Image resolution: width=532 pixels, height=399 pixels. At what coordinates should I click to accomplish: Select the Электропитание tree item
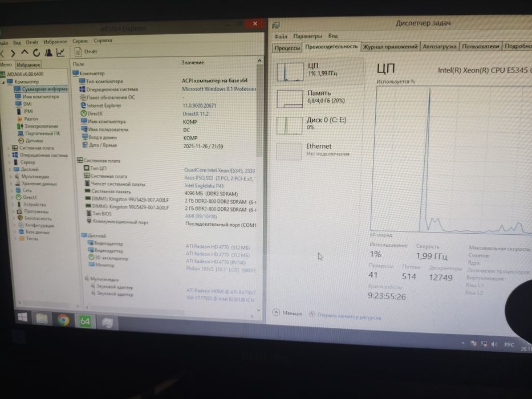pos(38,126)
